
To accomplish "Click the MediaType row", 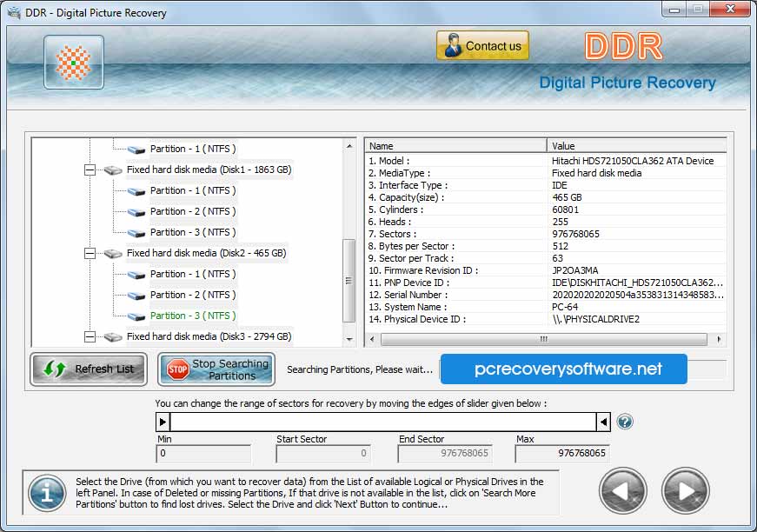I will tap(546, 173).
